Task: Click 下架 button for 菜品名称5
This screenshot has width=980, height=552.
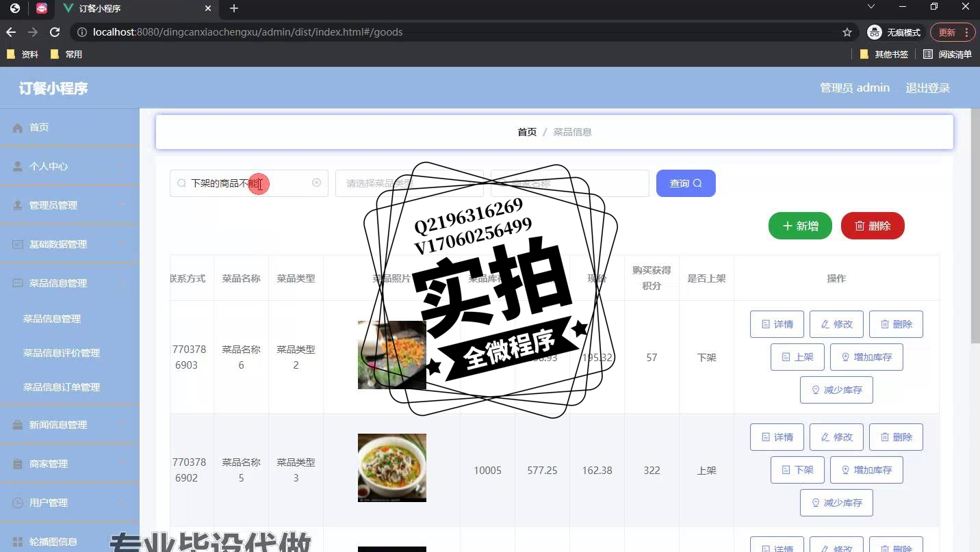Action: coord(797,470)
